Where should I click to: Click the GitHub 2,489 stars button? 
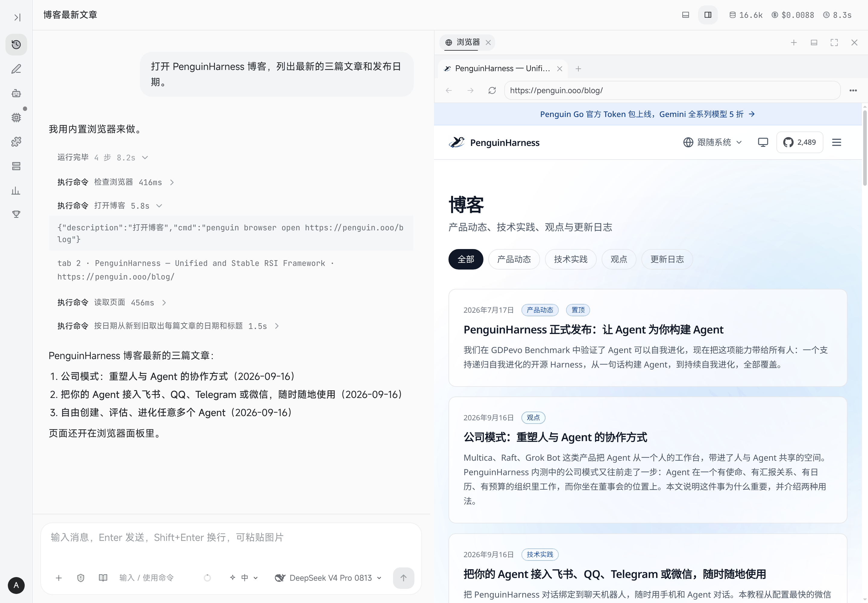[x=799, y=142]
